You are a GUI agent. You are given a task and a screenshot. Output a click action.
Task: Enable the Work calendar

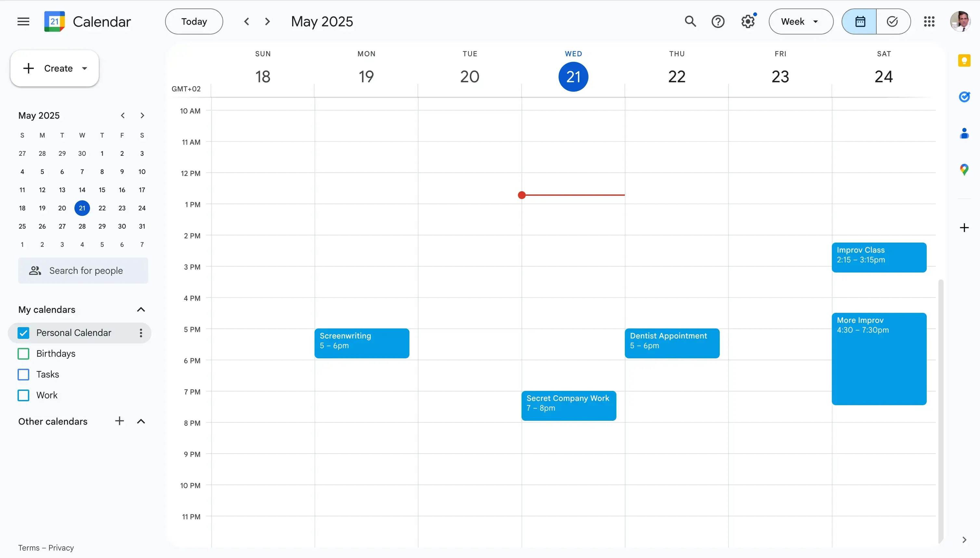[x=23, y=395]
